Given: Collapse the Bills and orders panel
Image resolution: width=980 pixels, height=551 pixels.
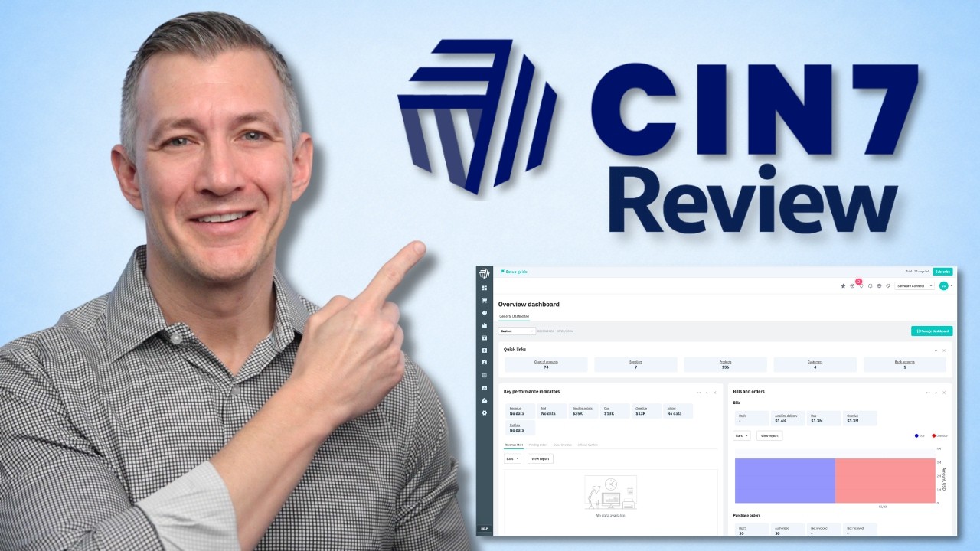Looking at the screenshot, I should click(x=936, y=393).
